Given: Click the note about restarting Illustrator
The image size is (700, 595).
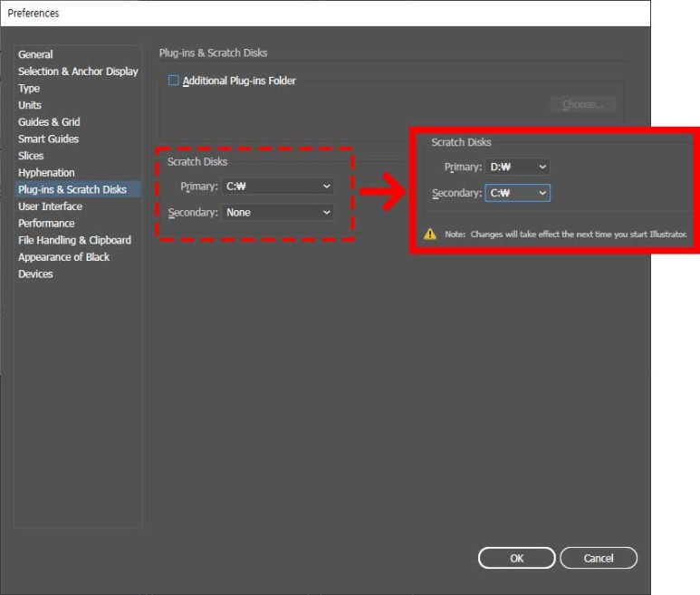Looking at the screenshot, I should coord(566,234).
